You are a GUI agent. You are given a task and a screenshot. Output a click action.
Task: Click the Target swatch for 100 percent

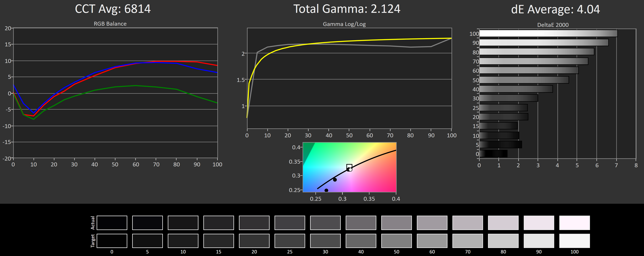click(x=574, y=240)
